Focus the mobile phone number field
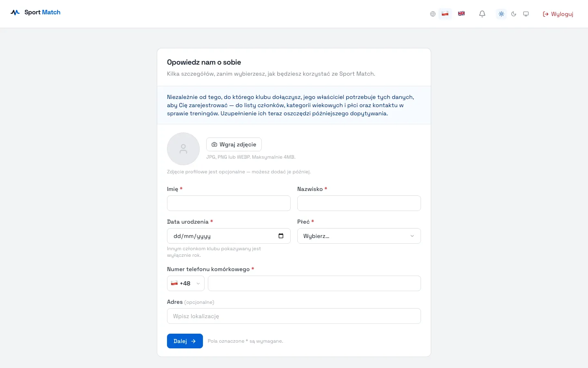 [314, 283]
